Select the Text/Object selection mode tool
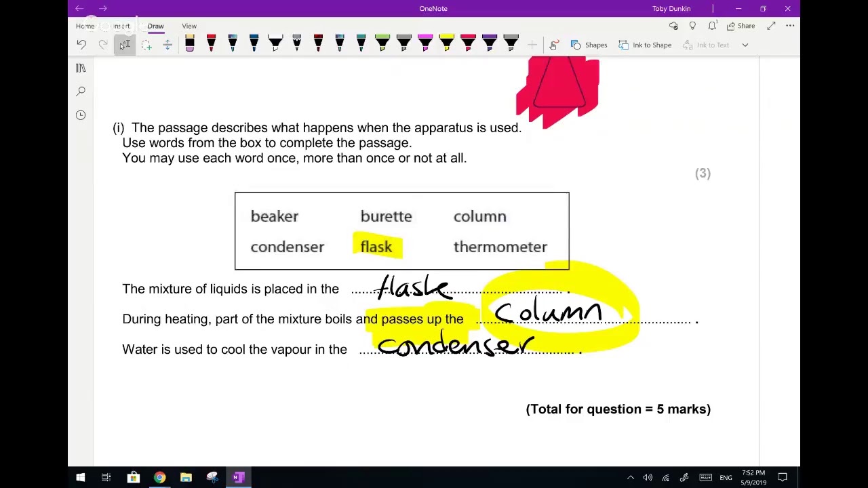The width and height of the screenshot is (868, 488). (125, 45)
